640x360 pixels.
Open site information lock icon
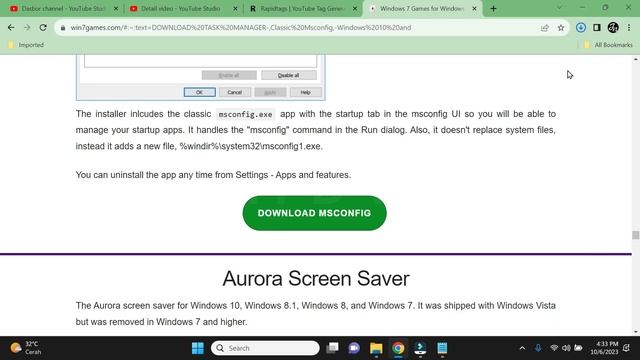click(x=63, y=28)
